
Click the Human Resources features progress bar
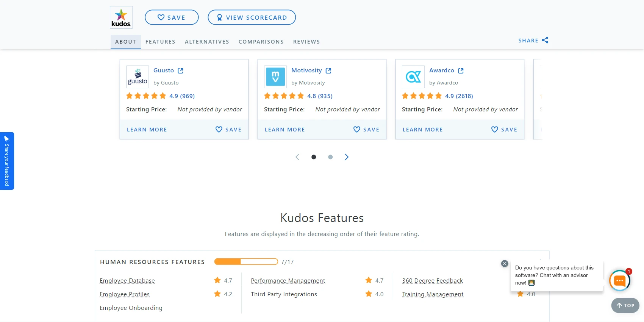pyautogui.click(x=246, y=262)
